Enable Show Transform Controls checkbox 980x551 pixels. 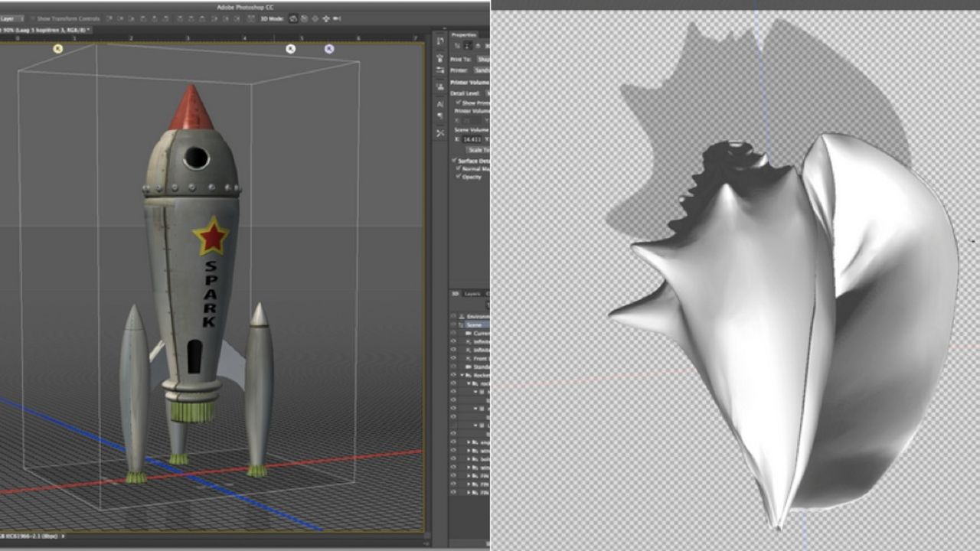[31, 18]
